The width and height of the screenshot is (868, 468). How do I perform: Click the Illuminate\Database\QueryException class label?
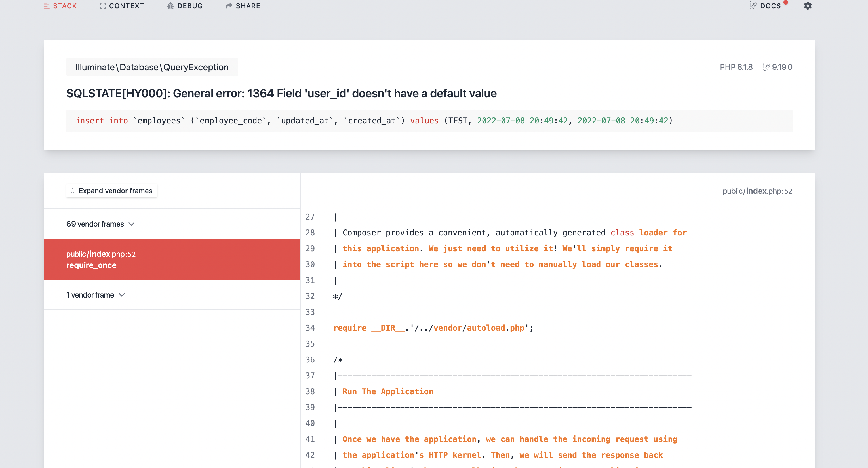point(152,67)
